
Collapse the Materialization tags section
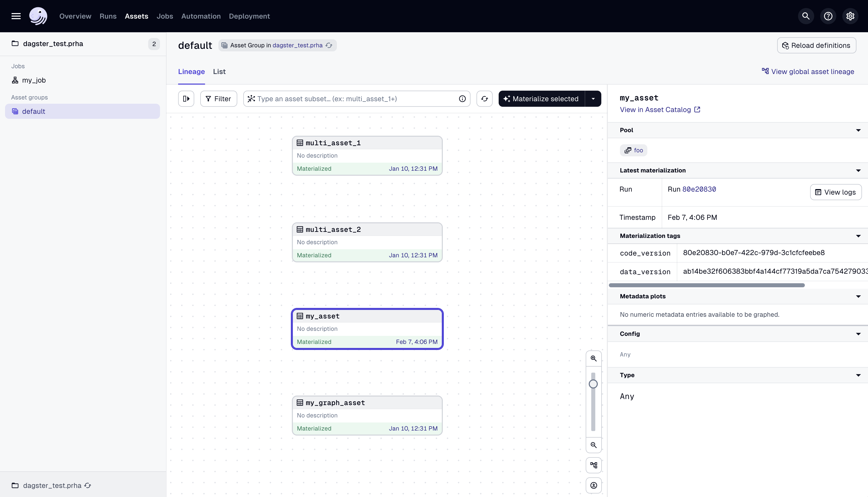[x=858, y=236]
